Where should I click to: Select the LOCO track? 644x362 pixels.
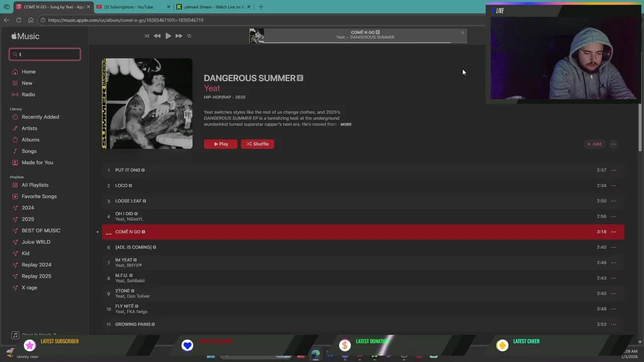363,186
